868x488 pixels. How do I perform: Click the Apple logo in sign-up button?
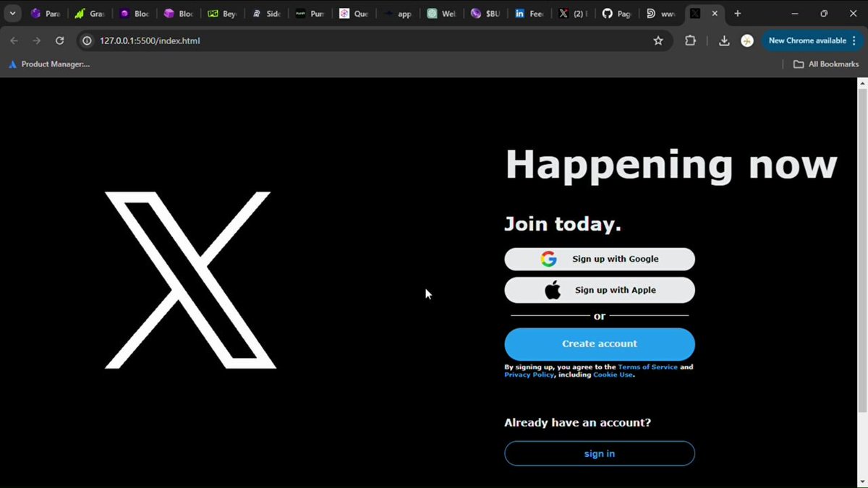click(x=553, y=291)
